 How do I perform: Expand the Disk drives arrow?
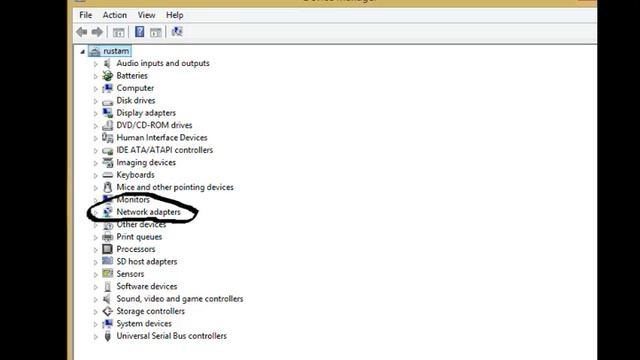(x=96, y=101)
